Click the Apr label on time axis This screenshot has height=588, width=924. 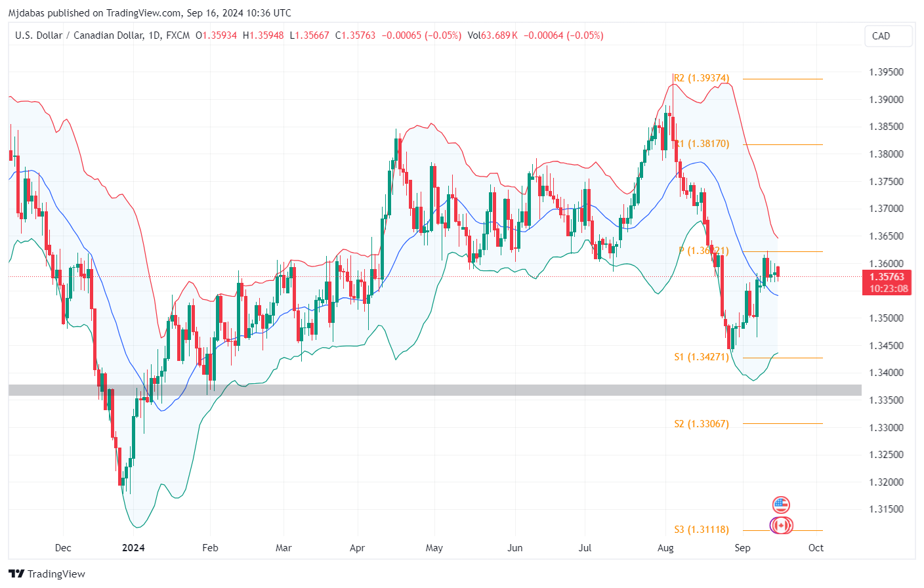click(357, 548)
